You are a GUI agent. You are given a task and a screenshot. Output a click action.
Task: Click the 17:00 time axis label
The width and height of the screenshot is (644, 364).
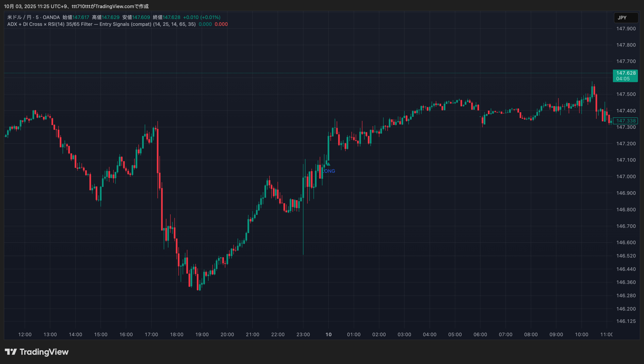tap(151, 335)
